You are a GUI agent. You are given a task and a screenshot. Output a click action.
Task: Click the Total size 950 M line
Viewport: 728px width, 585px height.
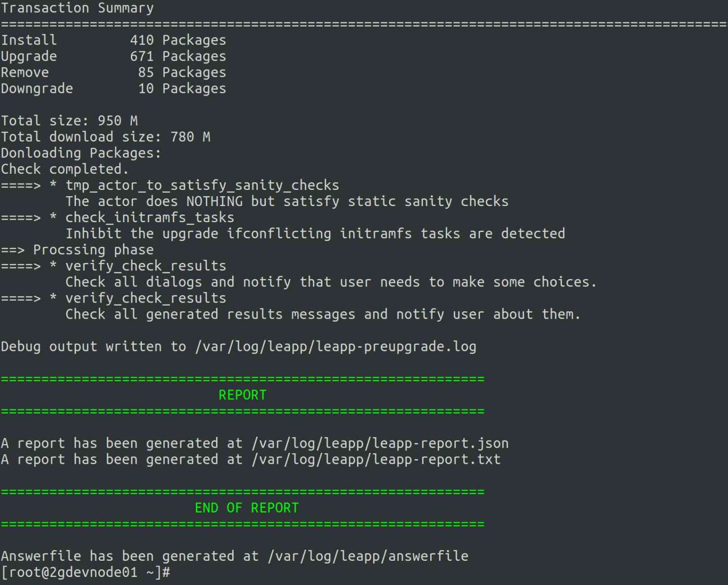(x=69, y=121)
